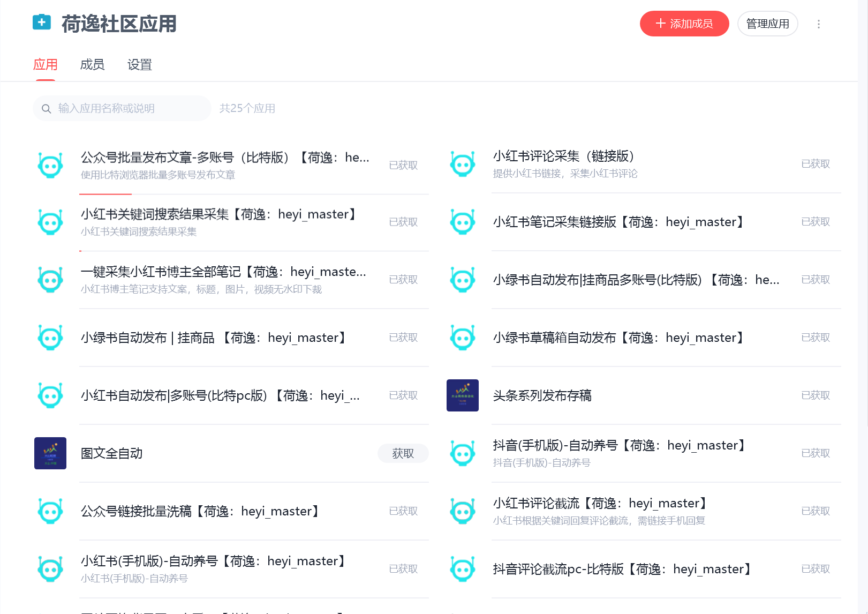Click the 图文全自动 app thumbnail

(x=50, y=453)
